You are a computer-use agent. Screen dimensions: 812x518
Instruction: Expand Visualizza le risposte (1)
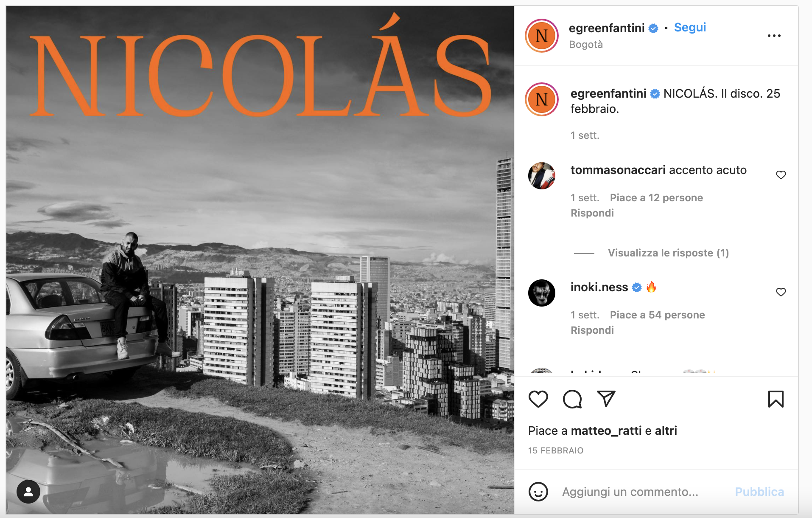pos(668,253)
